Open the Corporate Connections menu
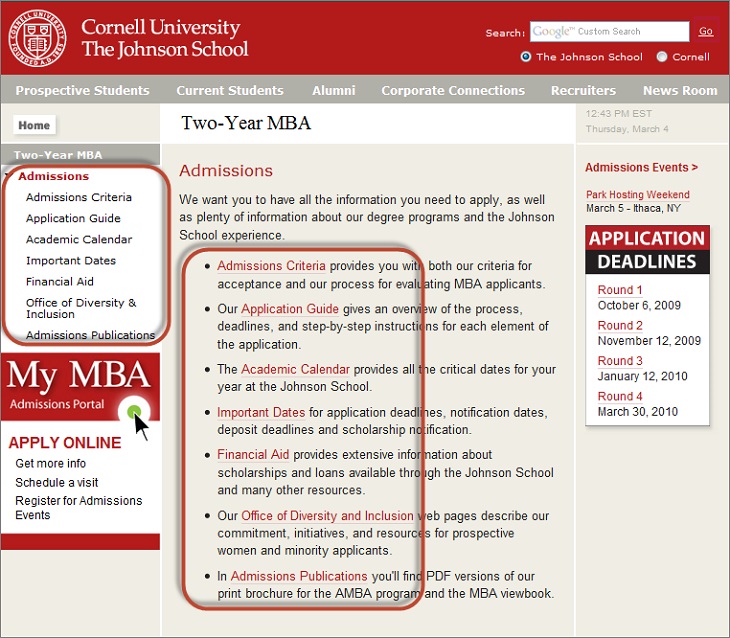 tap(453, 90)
